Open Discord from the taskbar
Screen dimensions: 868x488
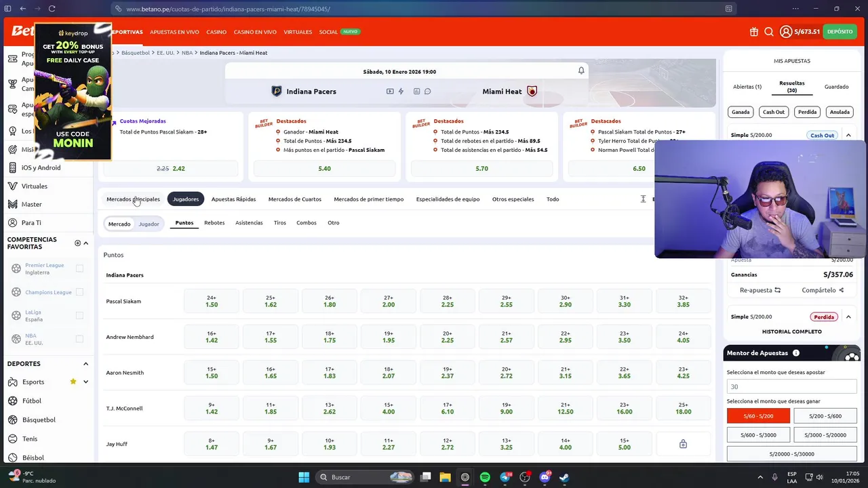pyautogui.click(x=545, y=477)
